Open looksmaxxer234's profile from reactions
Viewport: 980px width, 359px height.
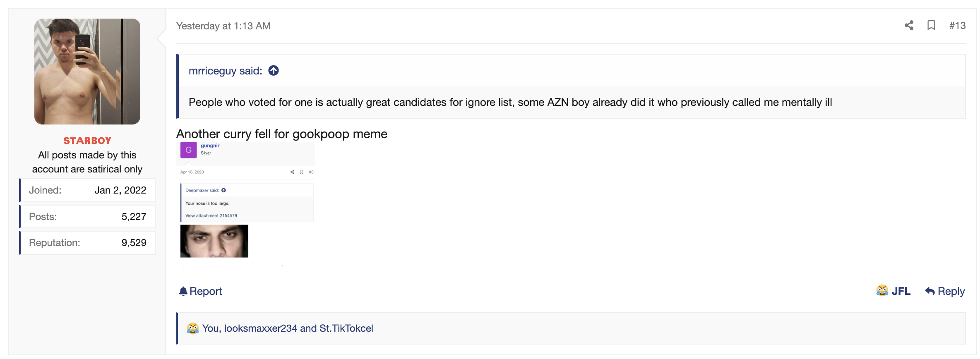click(261, 328)
